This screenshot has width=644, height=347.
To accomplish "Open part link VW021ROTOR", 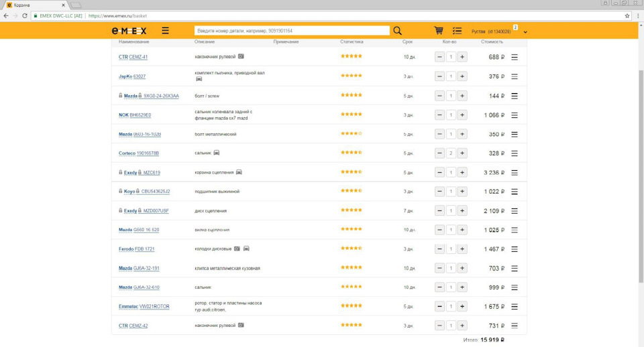I will [x=154, y=306].
